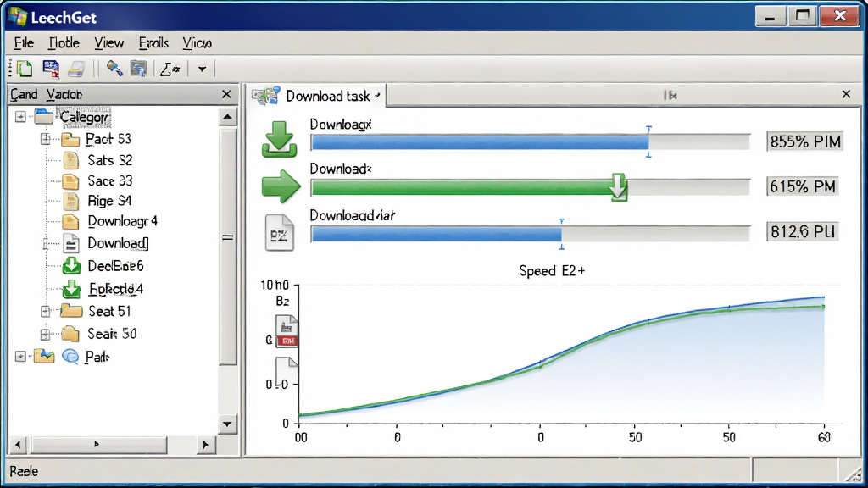
Task: Expand the Pale tree node
Action: click(x=20, y=357)
